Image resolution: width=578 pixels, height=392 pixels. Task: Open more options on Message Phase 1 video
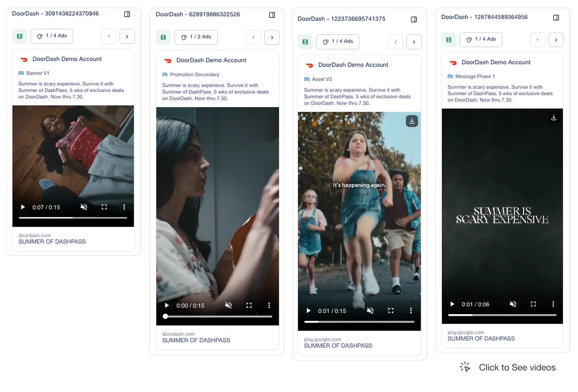coord(553,304)
